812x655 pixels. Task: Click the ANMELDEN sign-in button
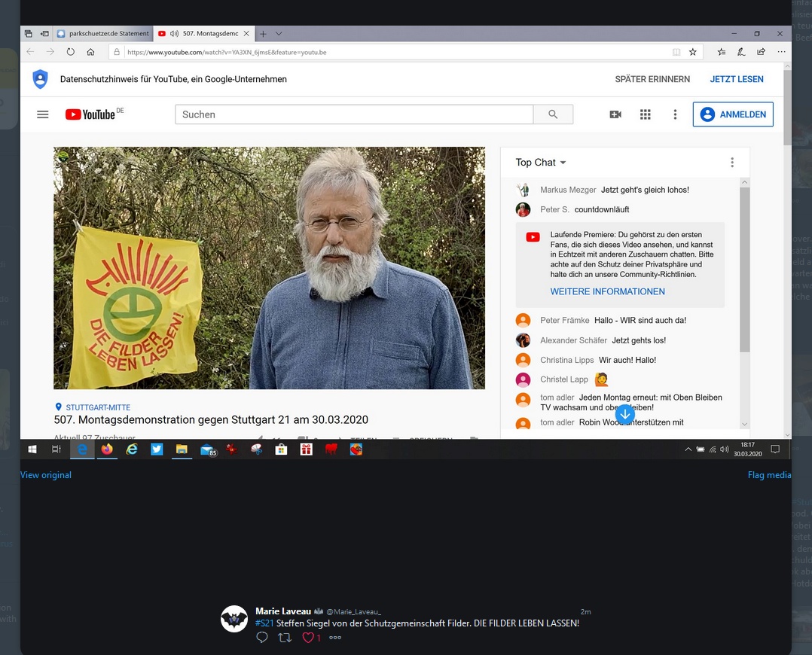(733, 114)
